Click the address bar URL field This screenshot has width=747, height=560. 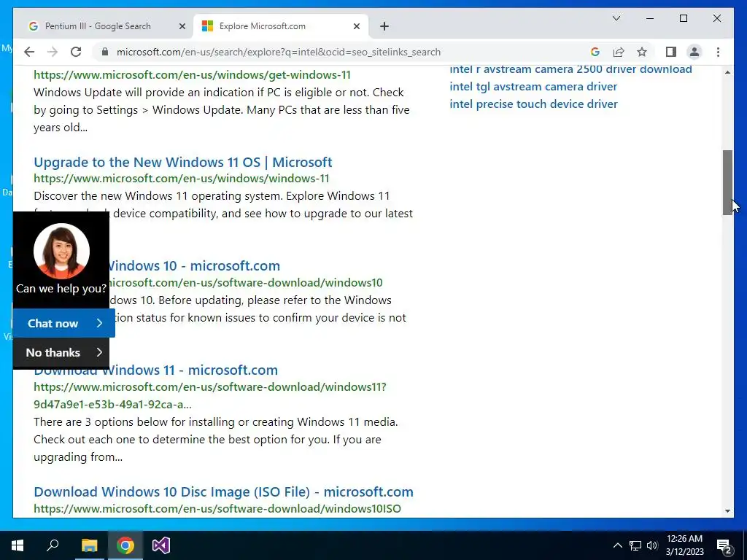click(x=279, y=52)
